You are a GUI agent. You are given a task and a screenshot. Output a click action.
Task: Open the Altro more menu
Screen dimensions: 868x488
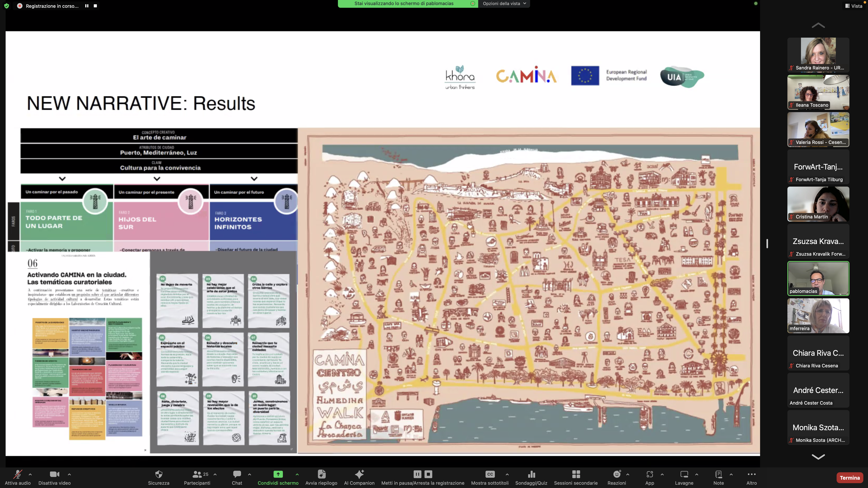click(751, 474)
